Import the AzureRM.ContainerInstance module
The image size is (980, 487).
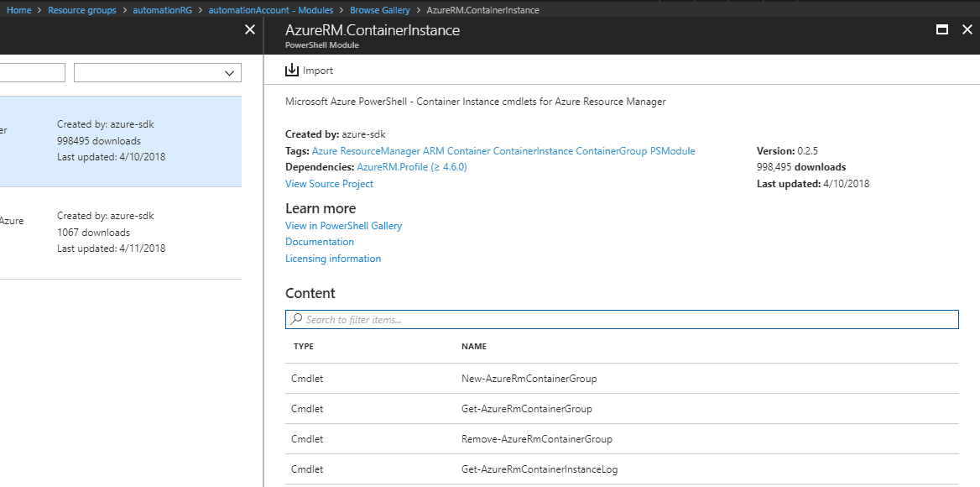(x=309, y=70)
